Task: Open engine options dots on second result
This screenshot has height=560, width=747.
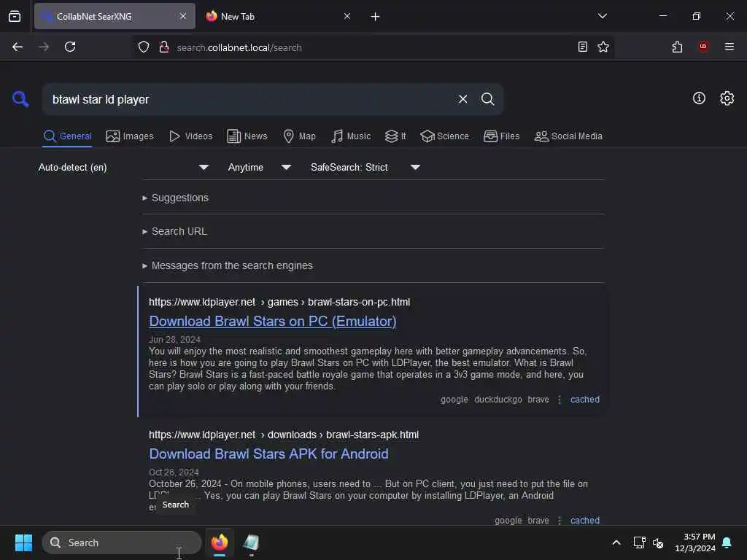Action: click(x=560, y=521)
